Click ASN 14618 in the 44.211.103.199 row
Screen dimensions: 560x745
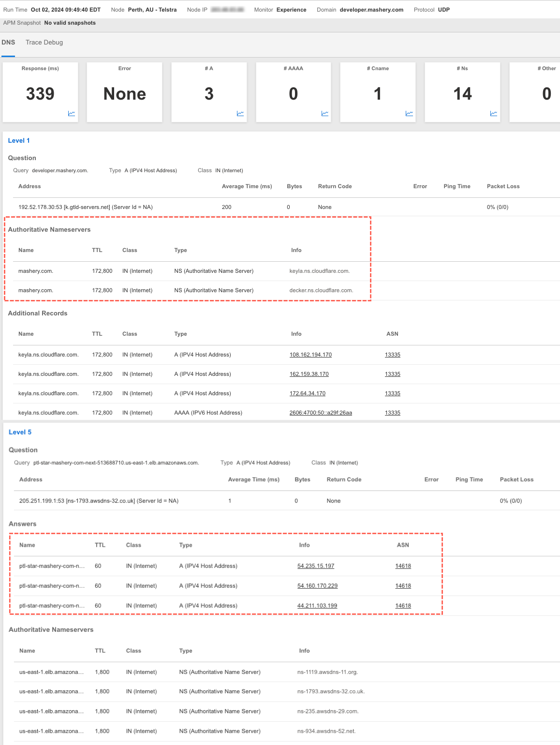click(403, 606)
